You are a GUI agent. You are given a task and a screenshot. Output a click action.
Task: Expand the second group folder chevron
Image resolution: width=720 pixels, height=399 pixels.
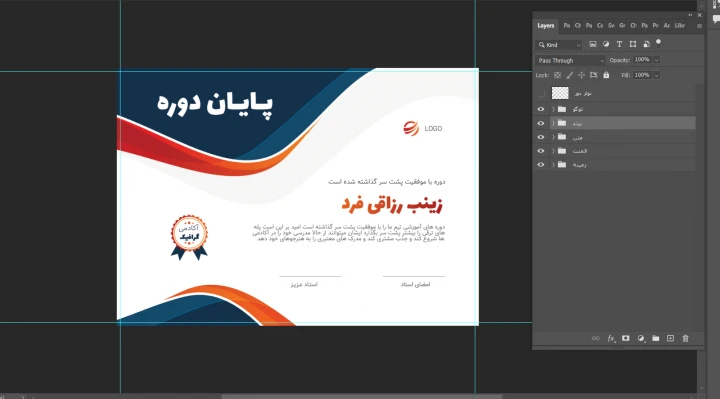(x=553, y=123)
